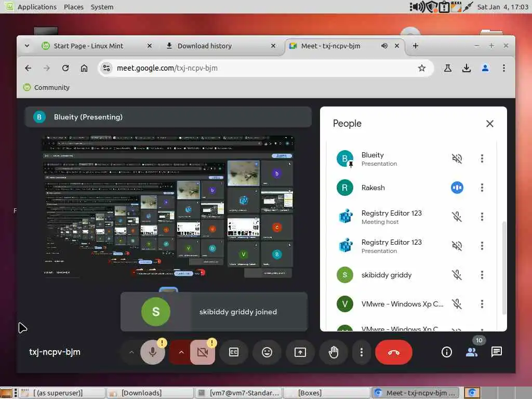Click Blueity avatar in People list
The image size is (532, 399).
(x=345, y=158)
